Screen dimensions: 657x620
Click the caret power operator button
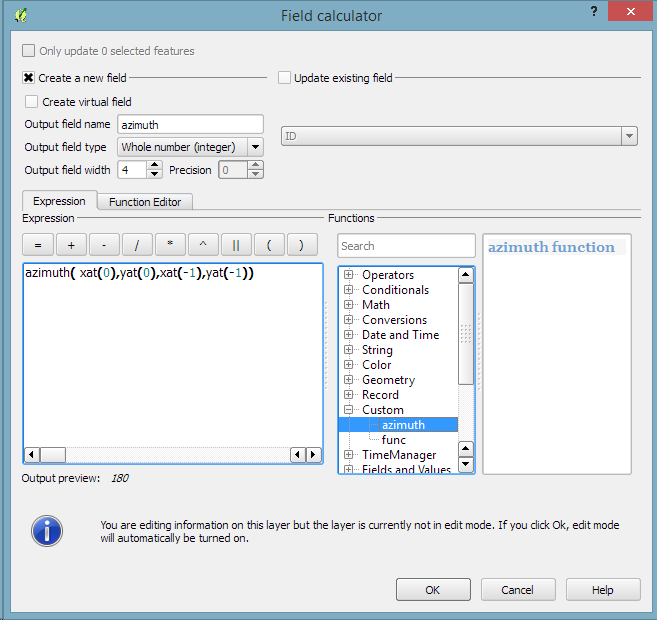203,245
